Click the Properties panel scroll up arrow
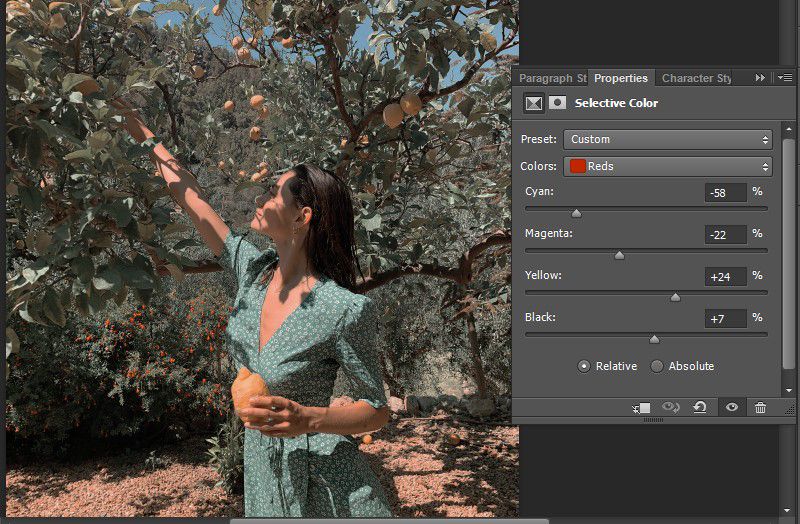The image size is (800, 524). pyautogui.click(x=789, y=130)
